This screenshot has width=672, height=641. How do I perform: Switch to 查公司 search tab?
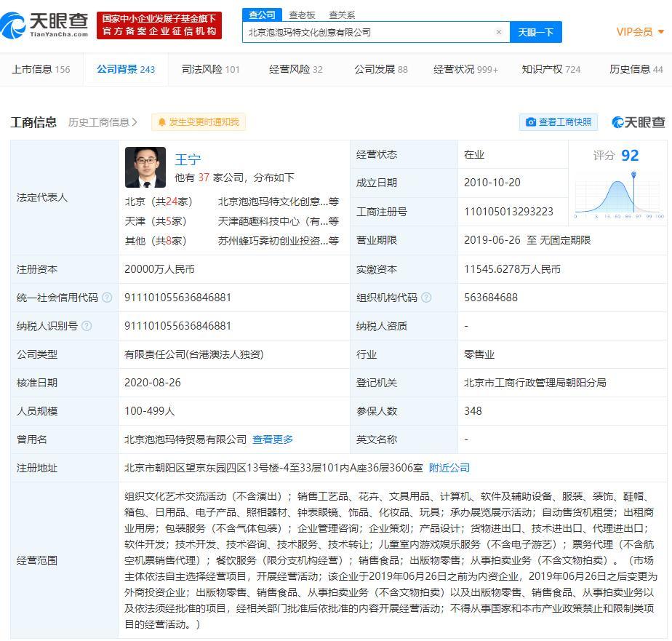coord(262,15)
